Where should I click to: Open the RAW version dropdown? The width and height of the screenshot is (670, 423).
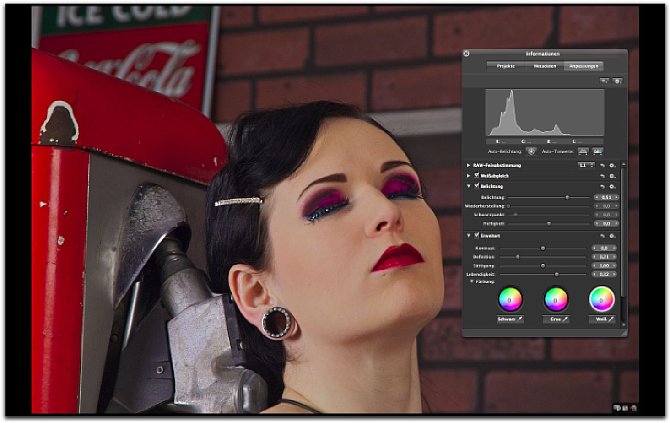coord(585,165)
